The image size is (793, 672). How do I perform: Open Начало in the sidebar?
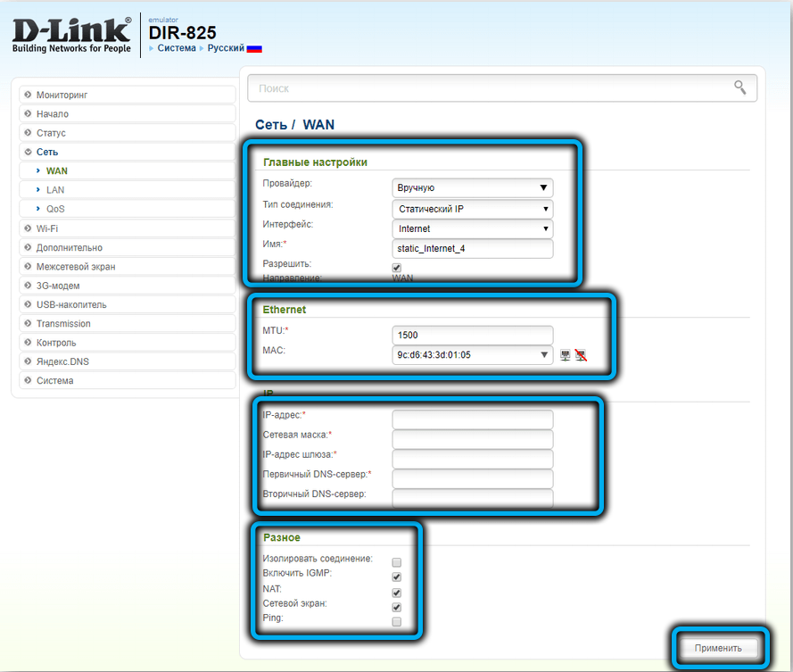(x=128, y=114)
